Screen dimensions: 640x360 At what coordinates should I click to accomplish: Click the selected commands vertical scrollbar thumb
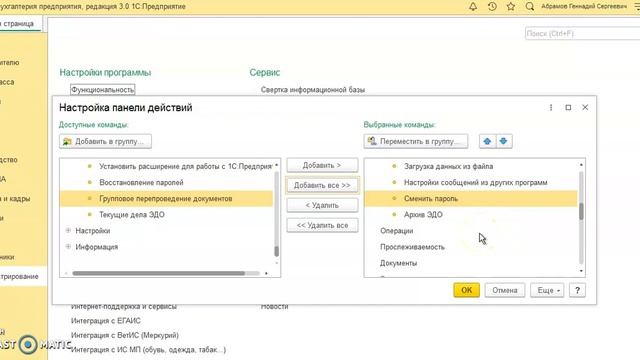tap(581, 211)
